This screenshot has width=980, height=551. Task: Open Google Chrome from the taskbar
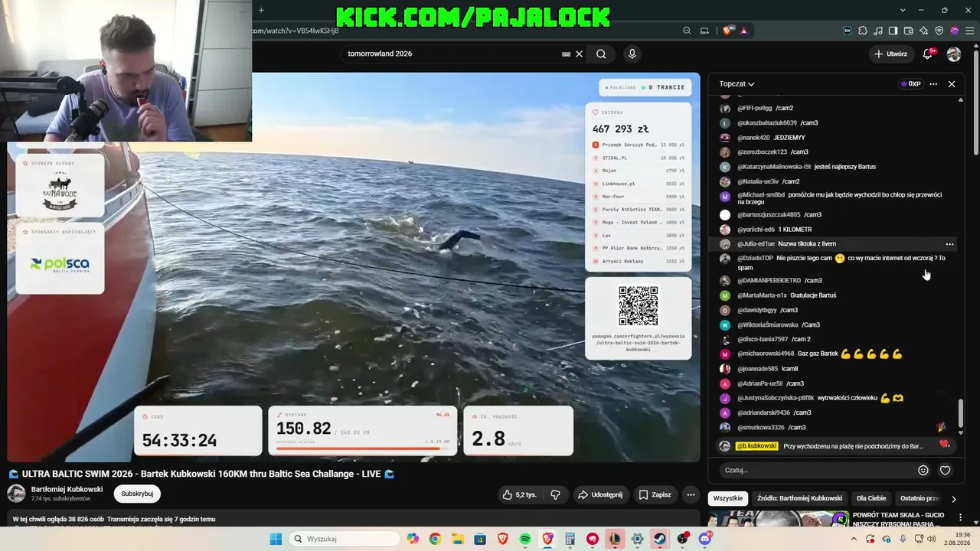point(435,539)
